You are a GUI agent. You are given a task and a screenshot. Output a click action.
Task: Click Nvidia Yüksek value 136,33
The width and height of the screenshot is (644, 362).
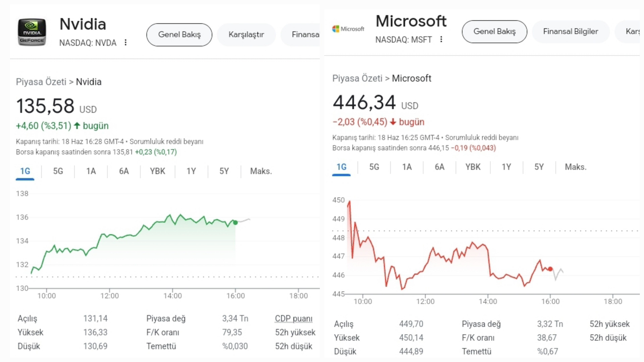point(95,333)
